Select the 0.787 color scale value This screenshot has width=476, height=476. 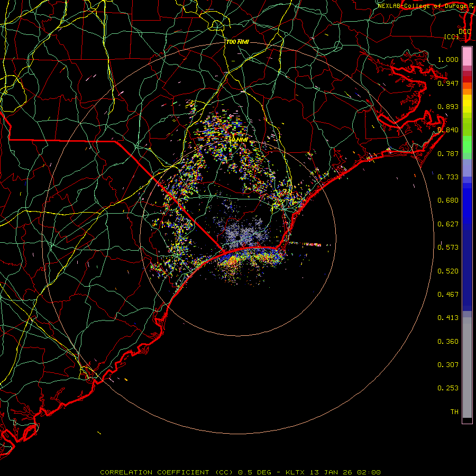click(448, 153)
